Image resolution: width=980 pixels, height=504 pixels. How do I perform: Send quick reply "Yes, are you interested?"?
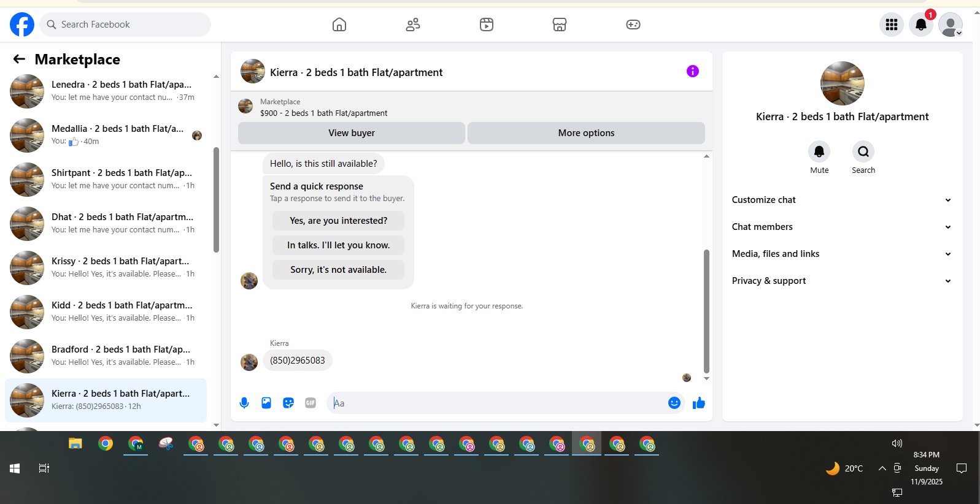(339, 221)
